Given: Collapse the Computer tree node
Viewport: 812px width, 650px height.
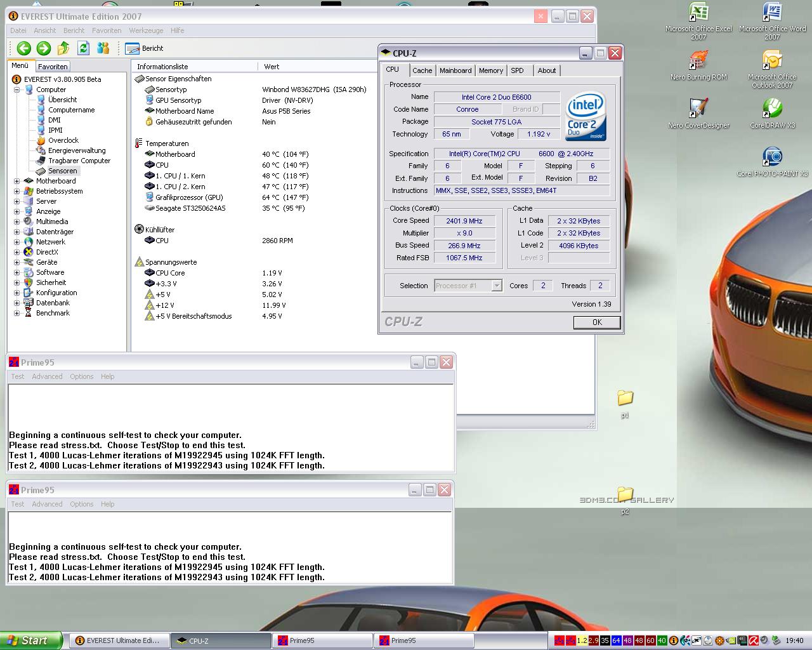Looking at the screenshot, I should [16, 90].
